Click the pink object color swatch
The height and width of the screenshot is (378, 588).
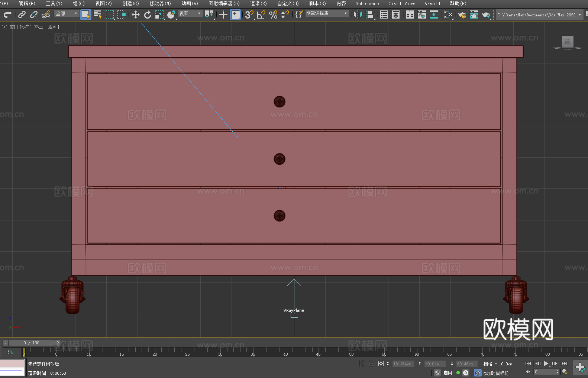pyautogui.click(x=12, y=364)
